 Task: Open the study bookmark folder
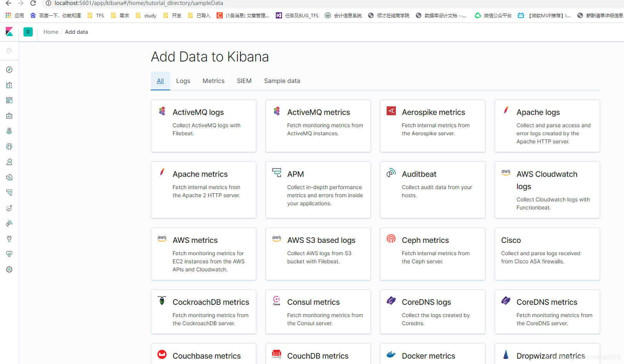pyautogui.click(x=146, y=16)
